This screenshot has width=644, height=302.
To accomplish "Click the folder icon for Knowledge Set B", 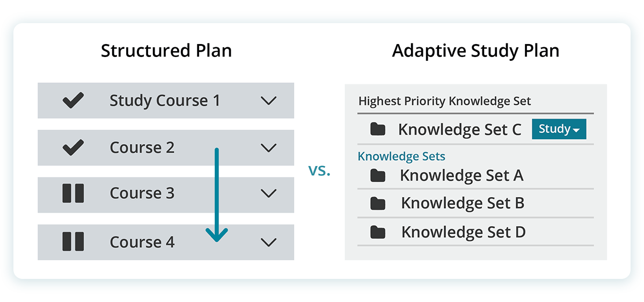I will 378,203.
